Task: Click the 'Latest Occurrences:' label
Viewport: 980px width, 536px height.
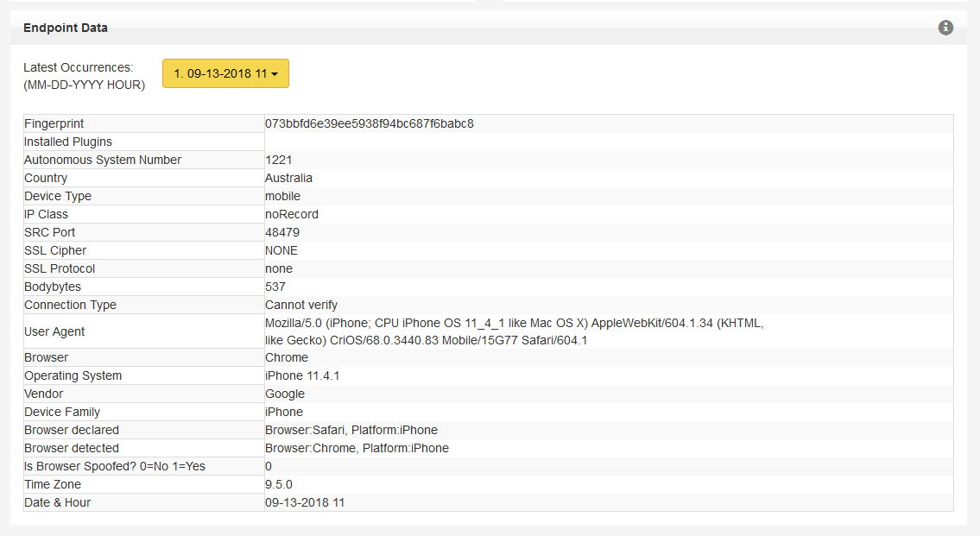Action: tap(79, 67)
